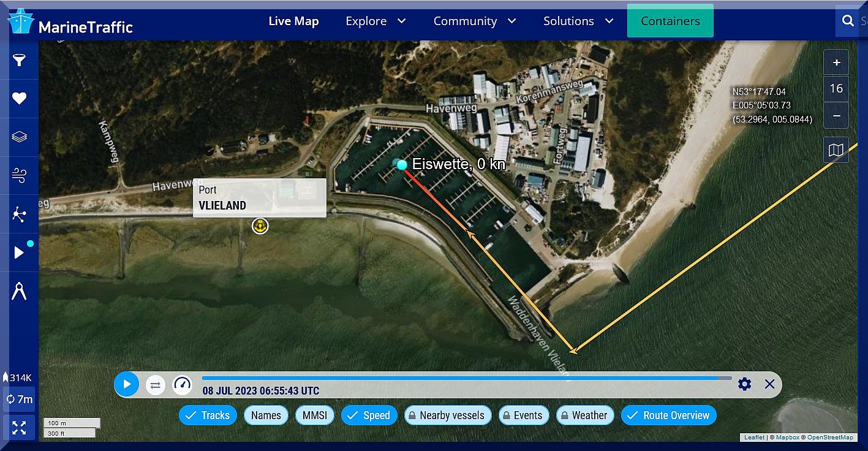Open the Containers page
This screenshot has width=868, height=451.
coord(670,21)
